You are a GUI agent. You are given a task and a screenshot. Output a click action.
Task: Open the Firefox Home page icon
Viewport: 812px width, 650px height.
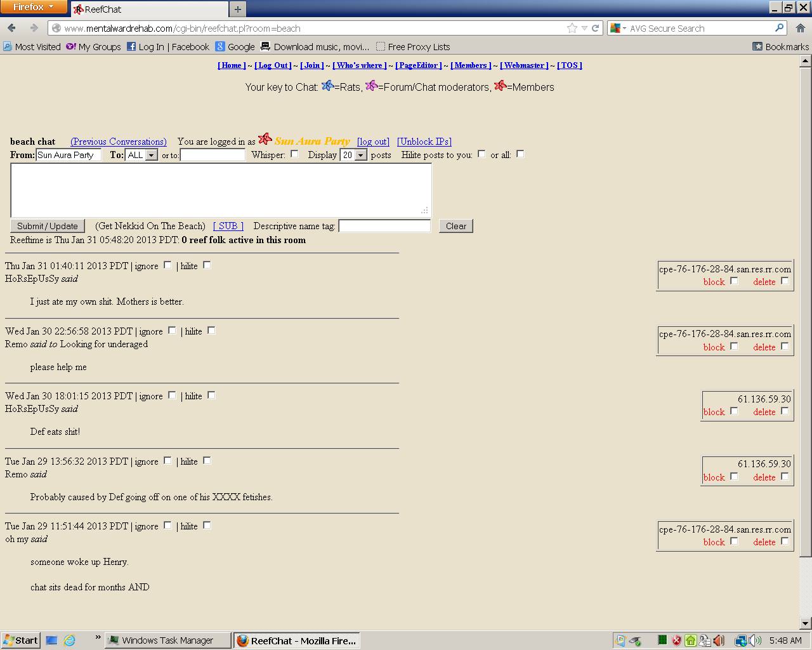(x=801, y=28)
